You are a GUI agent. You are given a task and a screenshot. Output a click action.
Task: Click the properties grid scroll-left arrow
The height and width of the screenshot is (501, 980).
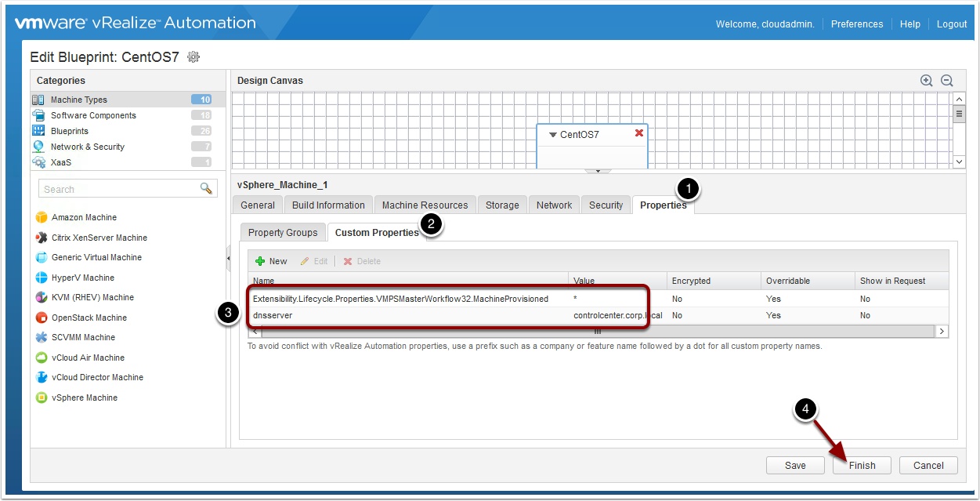(253, 332)
